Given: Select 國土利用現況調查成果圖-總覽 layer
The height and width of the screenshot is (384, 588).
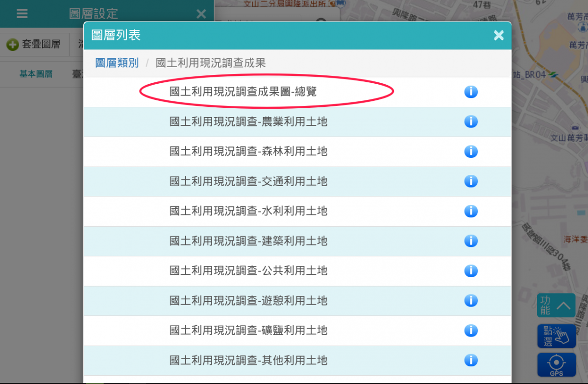Looking at the screenshot, I should click(243, 92).
